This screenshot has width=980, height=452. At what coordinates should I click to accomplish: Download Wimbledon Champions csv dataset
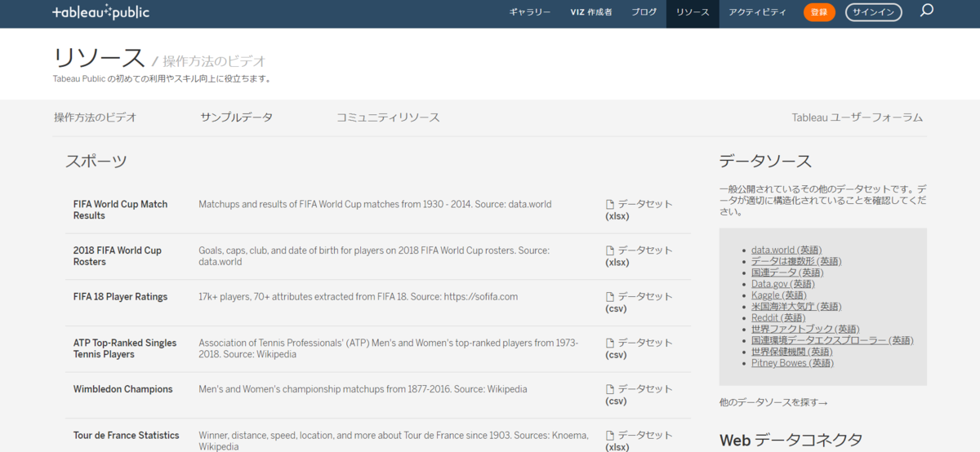pos(639,395)
